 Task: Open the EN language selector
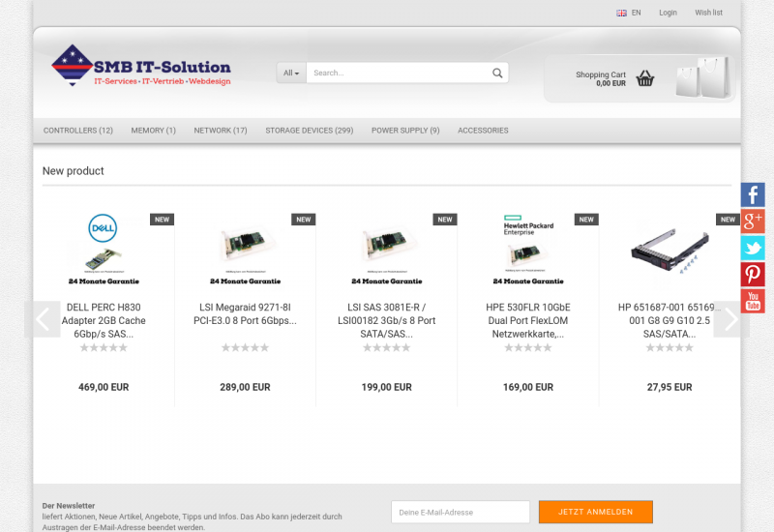[x=629, y=13]
